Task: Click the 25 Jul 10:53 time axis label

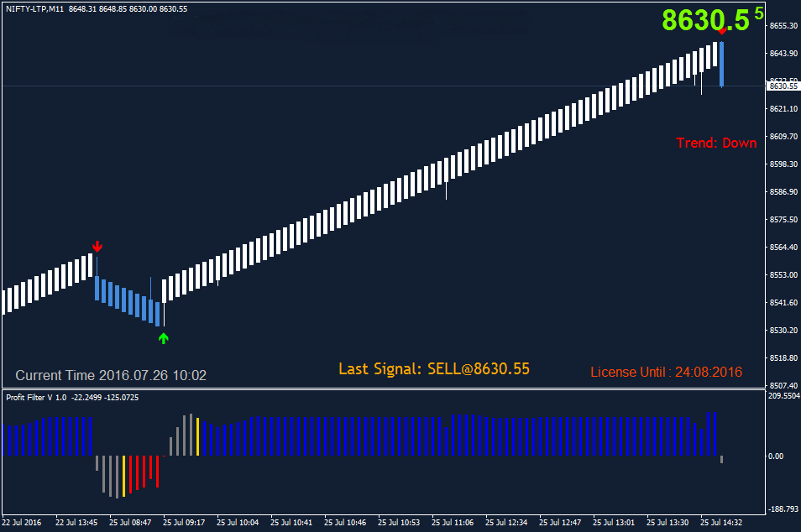Action: 399,522
